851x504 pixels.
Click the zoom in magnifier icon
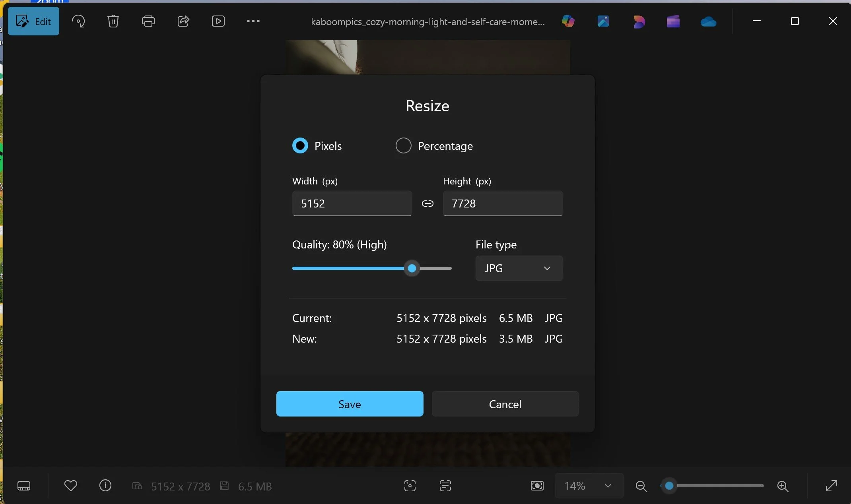783,486
